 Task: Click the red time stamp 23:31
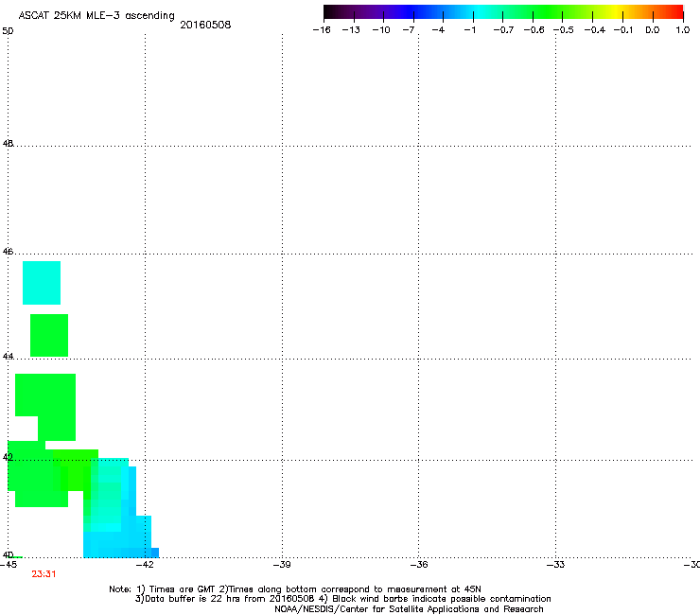pyautogui.click(x=44, y=574)
